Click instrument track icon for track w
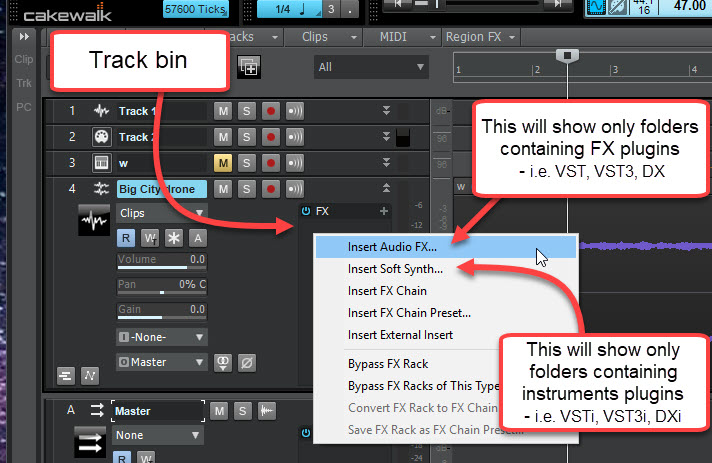The image size is (712, 463). pos(101,163)
